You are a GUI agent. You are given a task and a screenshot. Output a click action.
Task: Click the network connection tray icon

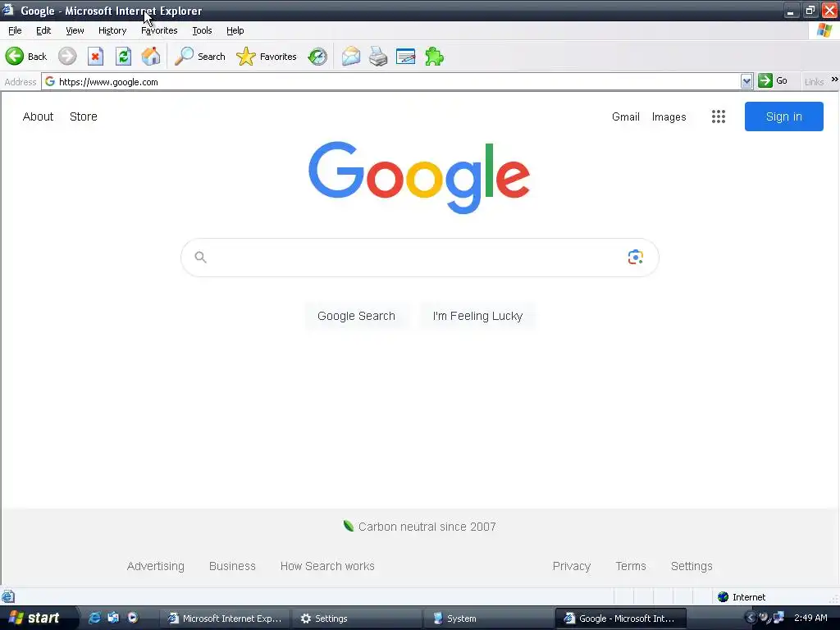click(778, 618)
